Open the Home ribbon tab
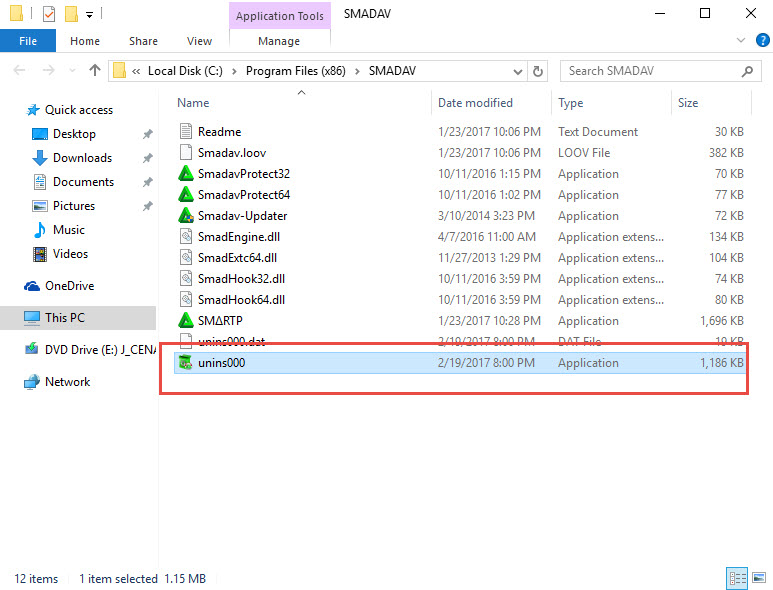 85,41
